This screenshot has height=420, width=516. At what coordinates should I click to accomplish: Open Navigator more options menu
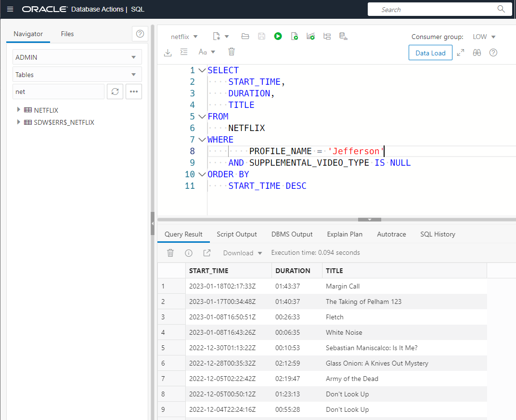tap(134, 92)
